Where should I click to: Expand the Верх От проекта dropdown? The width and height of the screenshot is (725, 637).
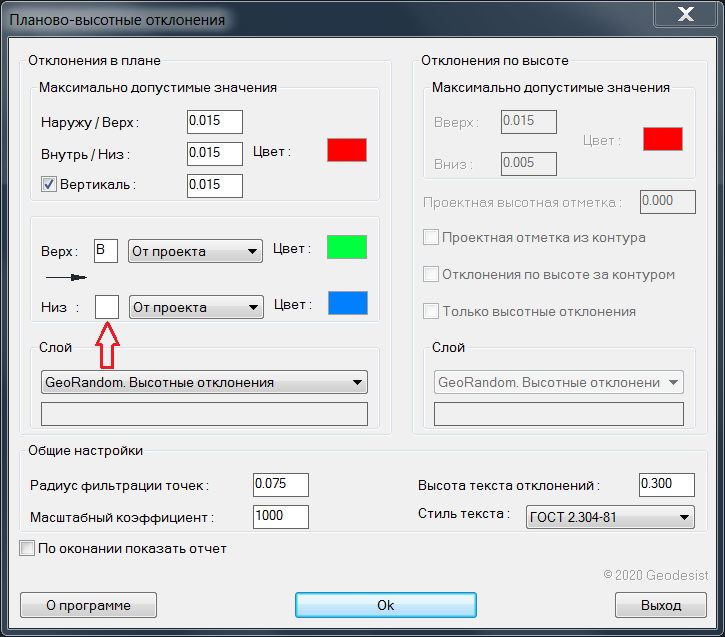click(196, 251)
